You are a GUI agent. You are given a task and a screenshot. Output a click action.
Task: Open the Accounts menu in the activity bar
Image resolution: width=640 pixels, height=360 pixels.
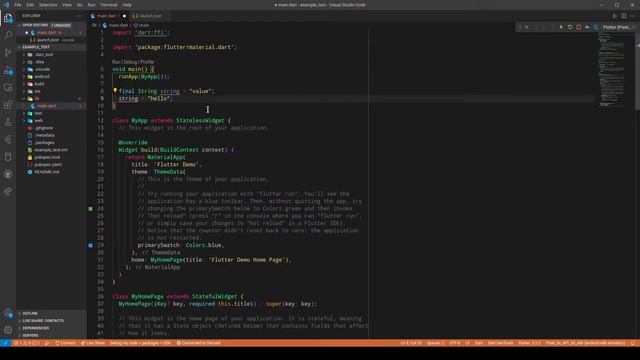(8, 313)
